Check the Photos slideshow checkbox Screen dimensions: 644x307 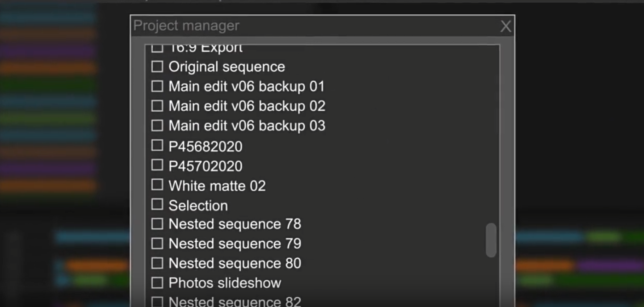pyautogui.click(x=157, y=283)
